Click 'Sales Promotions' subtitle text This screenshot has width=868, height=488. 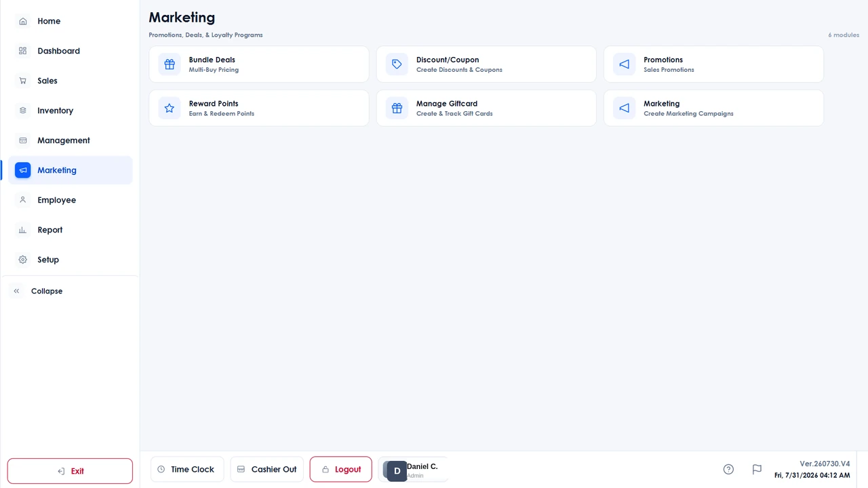(x=669, y=70)
